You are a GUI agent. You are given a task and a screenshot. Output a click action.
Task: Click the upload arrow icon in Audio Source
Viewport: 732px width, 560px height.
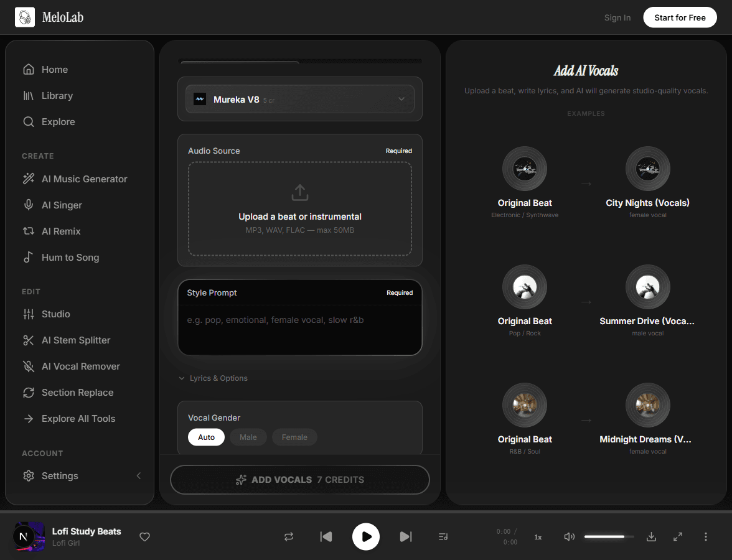pyautogui.click(x=300, y=192)
